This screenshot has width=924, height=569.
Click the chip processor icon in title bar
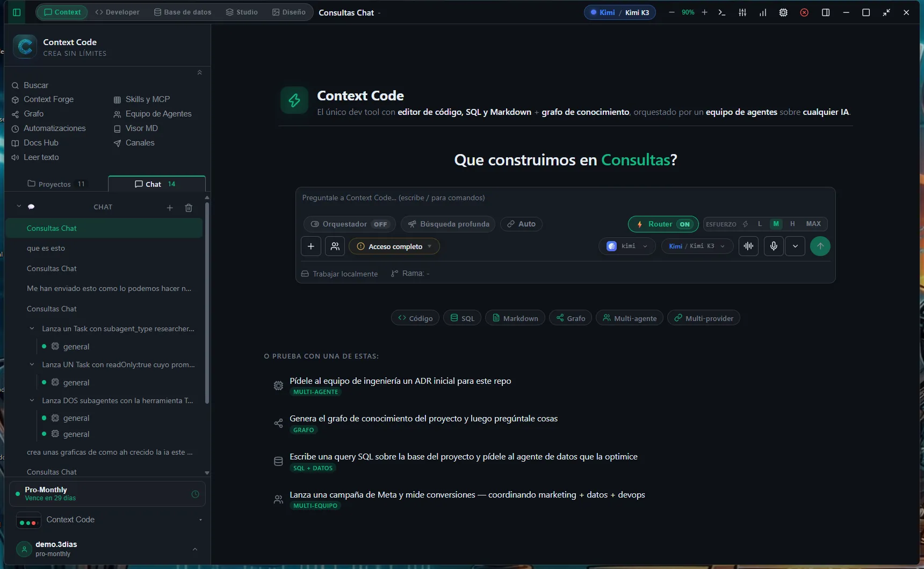[x=783, y=12]
